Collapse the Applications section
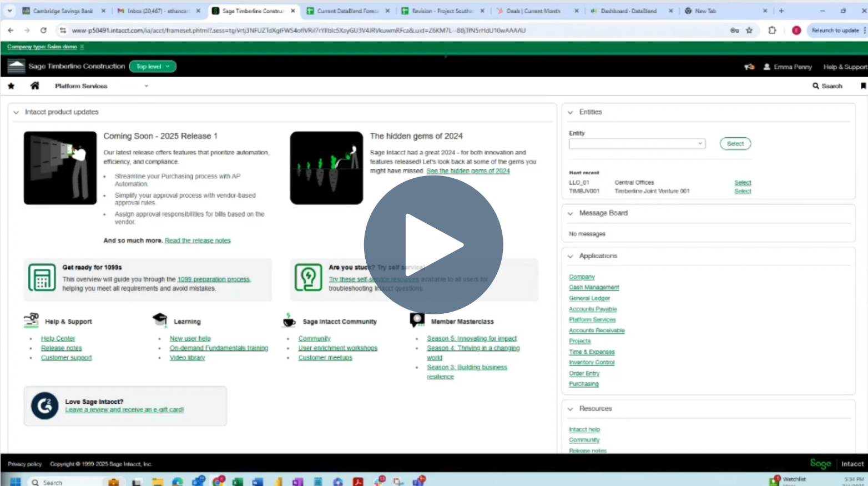Image resolution: width=868 pixels, height=486 pixels. [x=571, y=256]
